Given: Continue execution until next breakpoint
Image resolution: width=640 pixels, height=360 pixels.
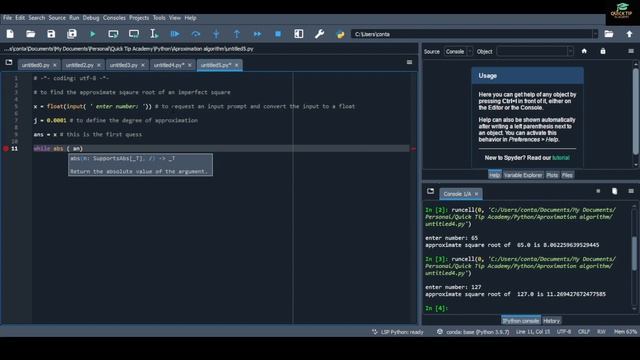Looking at the screenshot, I should pos(257,34).
